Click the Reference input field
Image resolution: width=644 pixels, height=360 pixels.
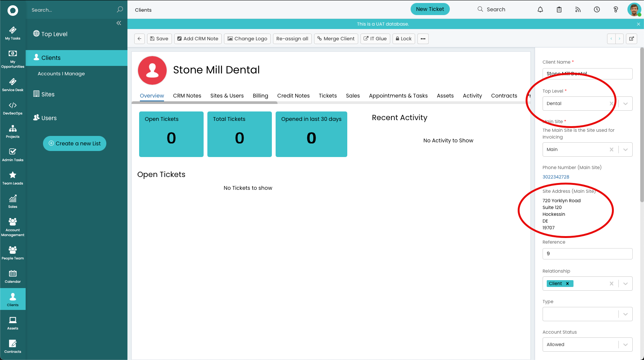pos(587,254)
